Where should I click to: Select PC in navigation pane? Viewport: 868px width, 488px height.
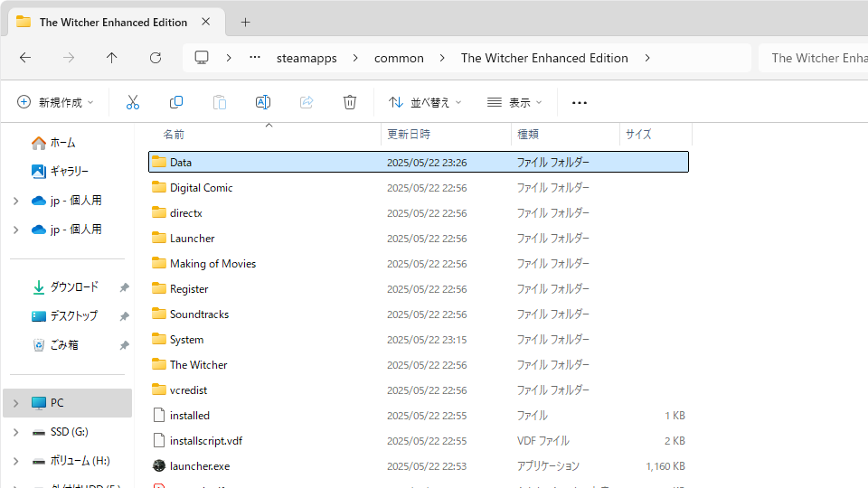click(68, 403)
